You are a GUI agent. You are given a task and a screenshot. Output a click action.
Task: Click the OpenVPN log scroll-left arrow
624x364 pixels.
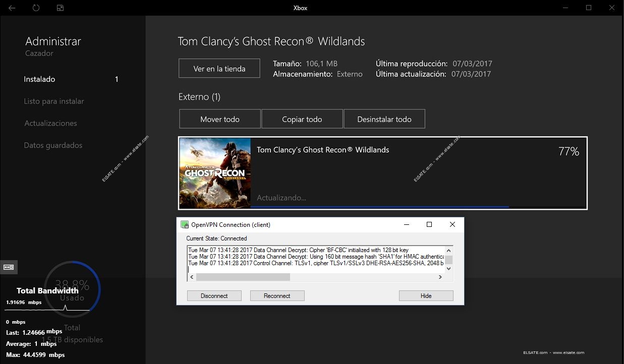click(x=192, y=277)
